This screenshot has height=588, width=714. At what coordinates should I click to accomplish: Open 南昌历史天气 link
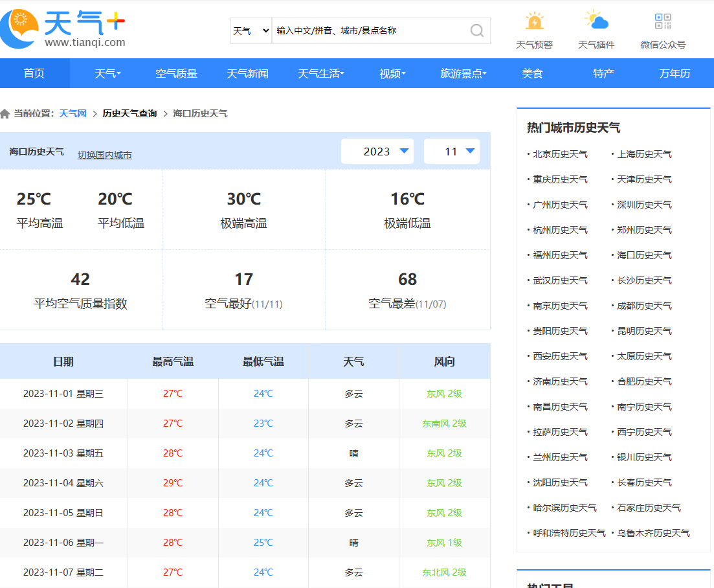pyautogui.click(x=560, y=407)
